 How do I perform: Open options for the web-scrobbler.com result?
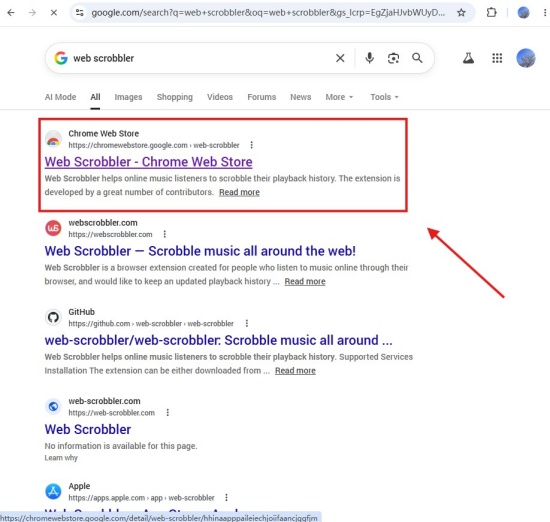tap(168, 413)
